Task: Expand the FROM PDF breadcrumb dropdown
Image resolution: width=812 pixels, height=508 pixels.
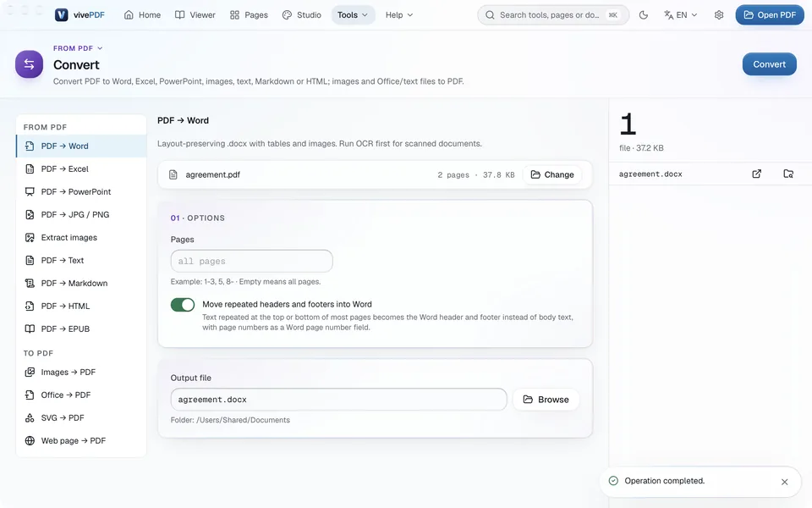Action: pyautogui.click(x=78, y=48)
